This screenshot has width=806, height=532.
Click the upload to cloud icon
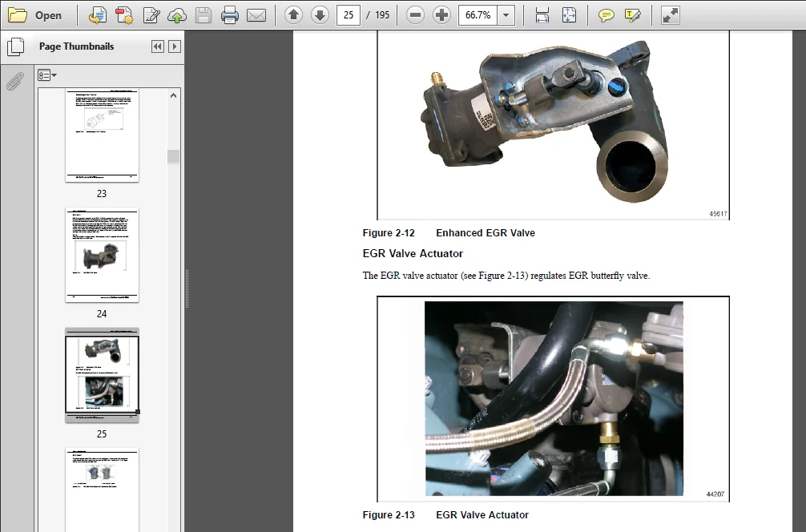(177, 15)
